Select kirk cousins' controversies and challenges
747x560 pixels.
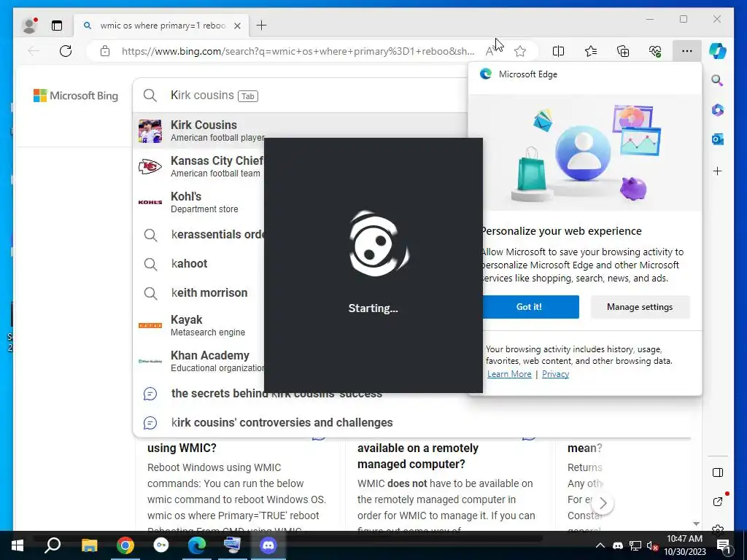point(282,423)
